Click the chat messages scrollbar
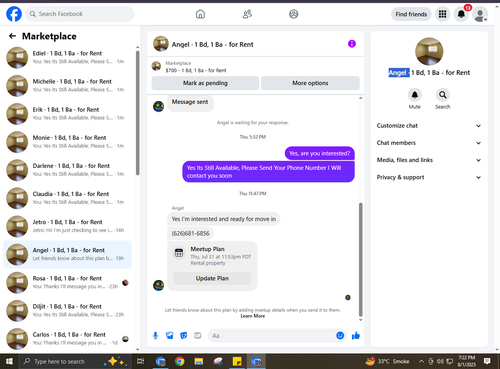This screenshot has width=500, height=369. [x=360, y=260]
